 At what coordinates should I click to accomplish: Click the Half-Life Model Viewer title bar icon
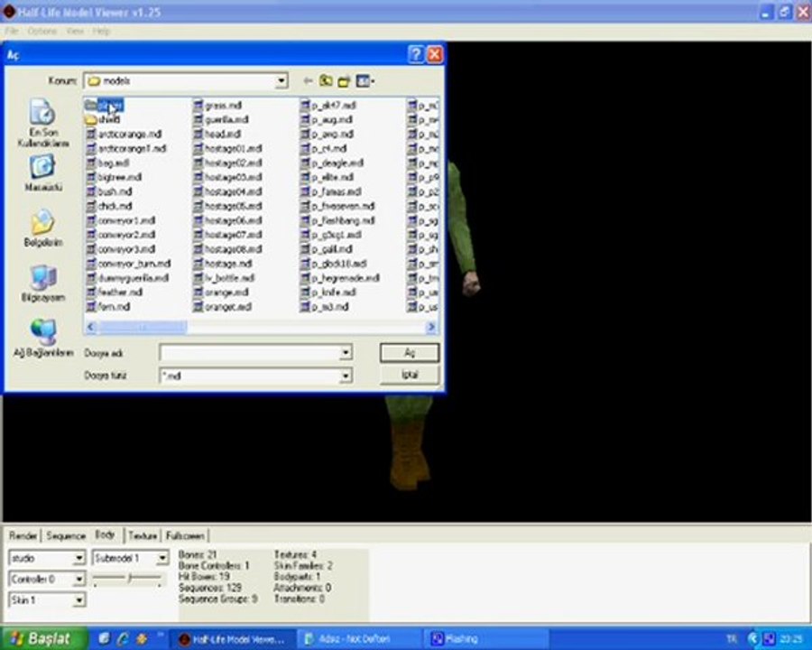(x=9, y=12)
